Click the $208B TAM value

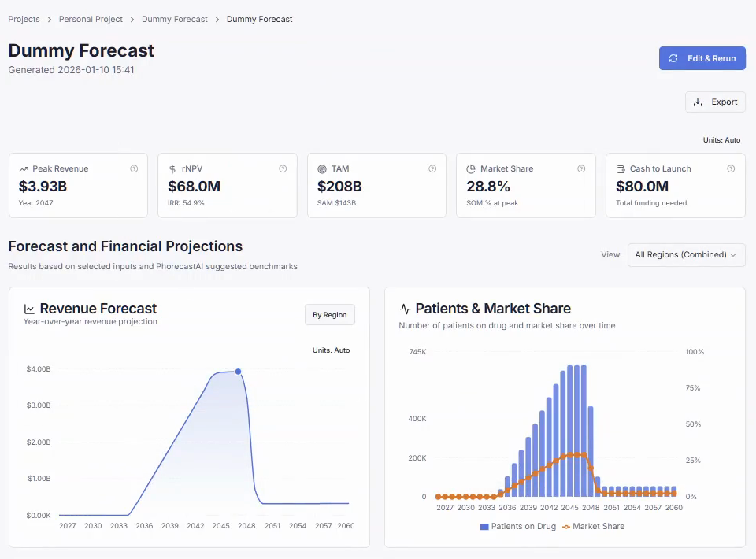[339, 187]
